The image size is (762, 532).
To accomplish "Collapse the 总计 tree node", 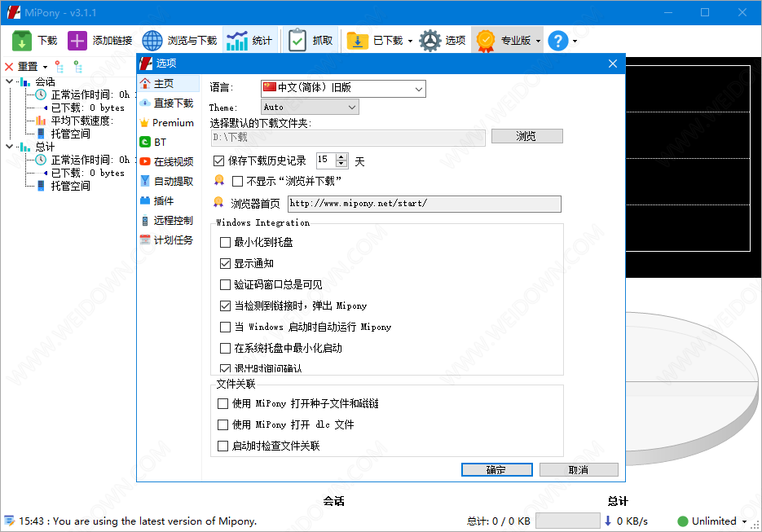I will pyautogui.click(x=9, y=147).
